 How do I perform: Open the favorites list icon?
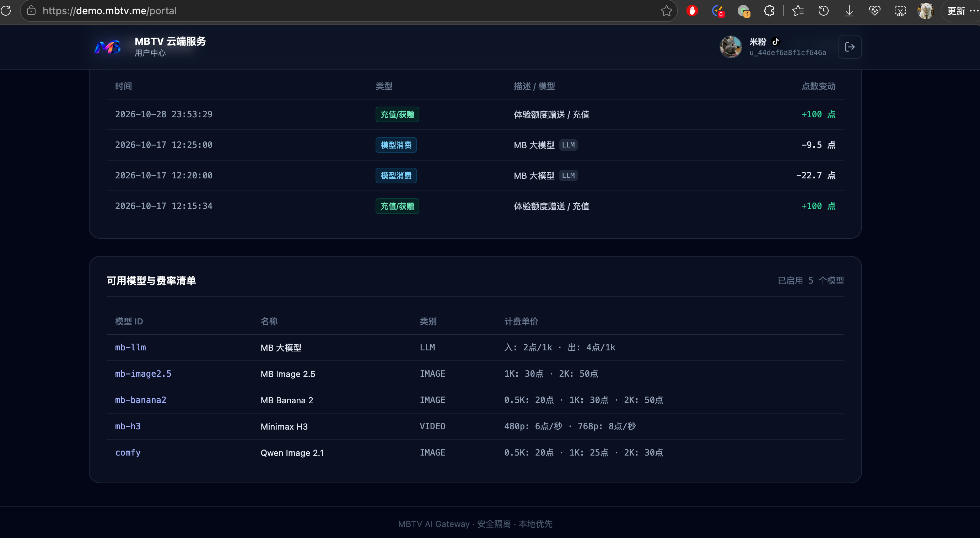pos(798,11)
